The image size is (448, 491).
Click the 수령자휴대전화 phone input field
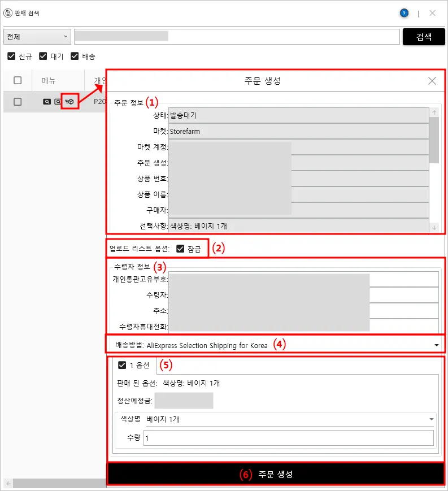[304, 326]
